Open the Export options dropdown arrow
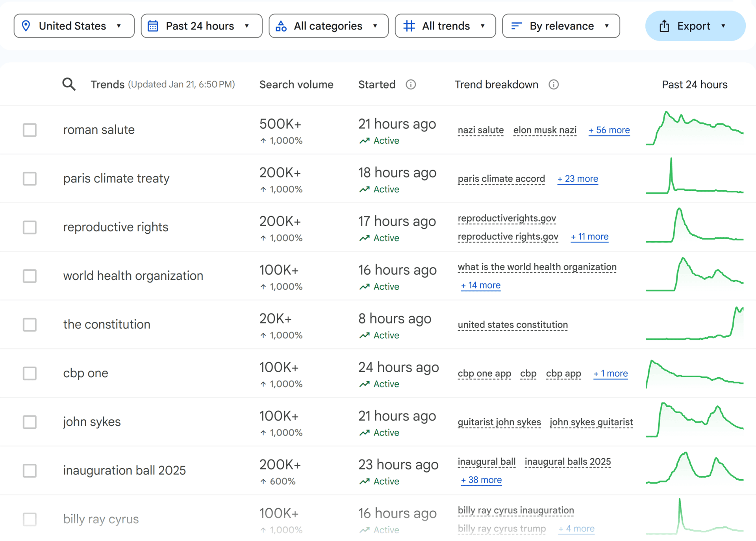This screenshot has height=541, width=756. 723,26
